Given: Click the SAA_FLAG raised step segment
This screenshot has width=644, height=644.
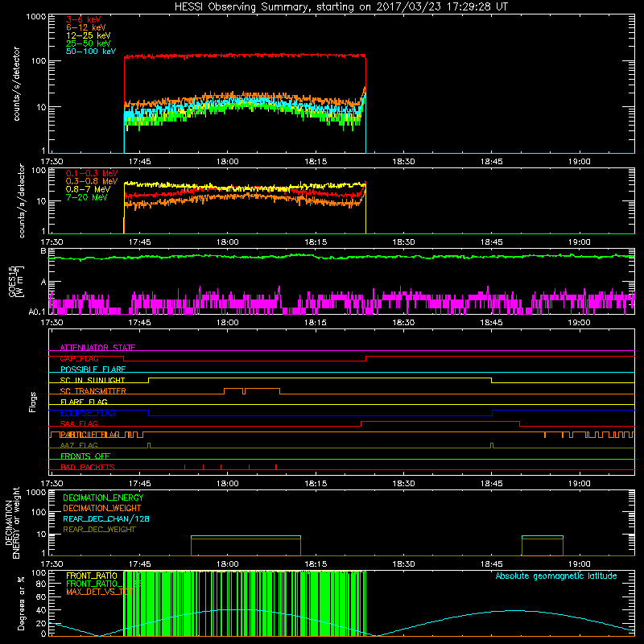Looking at the screenshot, I should point(440,422).
